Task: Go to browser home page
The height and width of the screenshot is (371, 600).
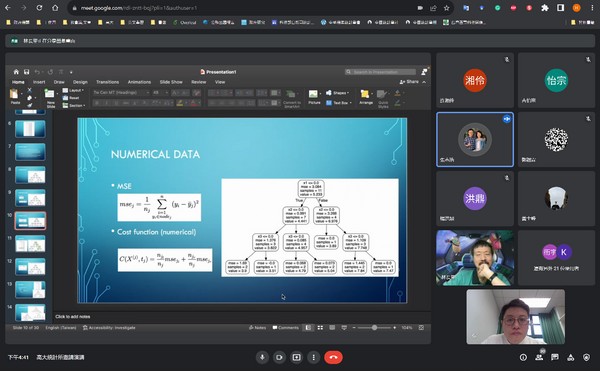Action: [55, 8]
